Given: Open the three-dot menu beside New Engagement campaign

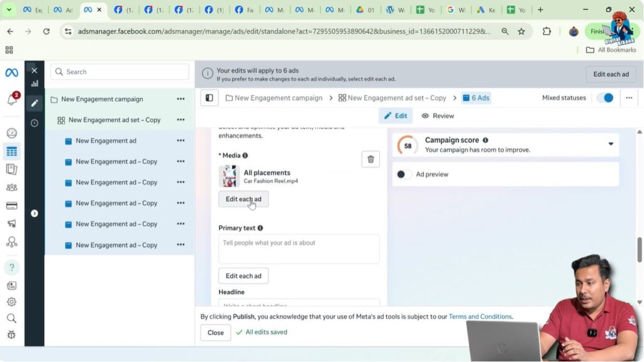Looking at the screenshot, I should coord(180,99).
